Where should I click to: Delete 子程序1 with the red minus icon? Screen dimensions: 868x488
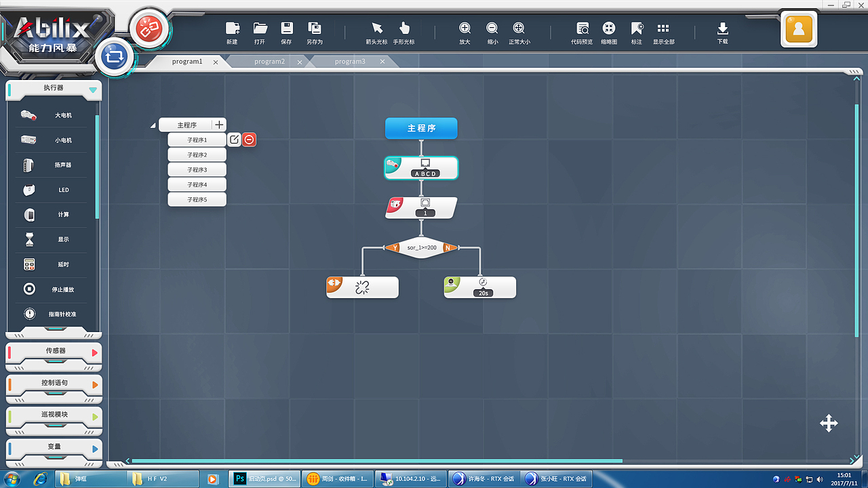[250, 140]
